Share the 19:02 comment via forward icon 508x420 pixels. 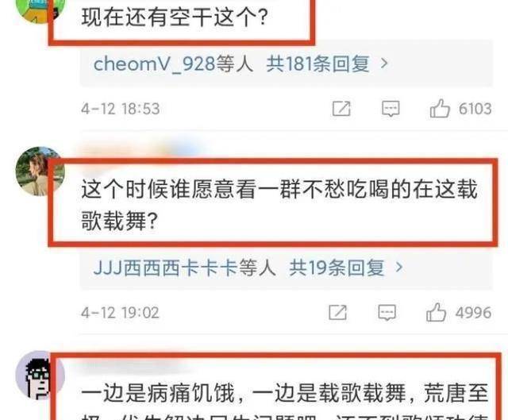click(337, 313)
